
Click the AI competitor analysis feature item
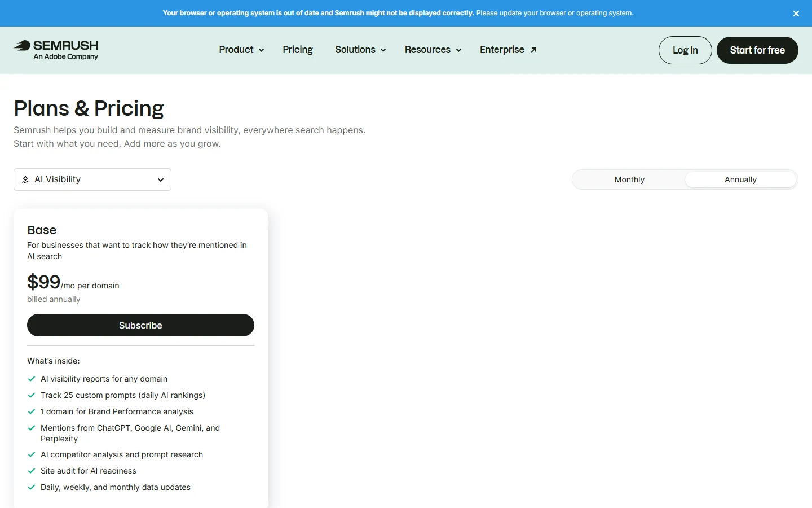tap(122, 454)
